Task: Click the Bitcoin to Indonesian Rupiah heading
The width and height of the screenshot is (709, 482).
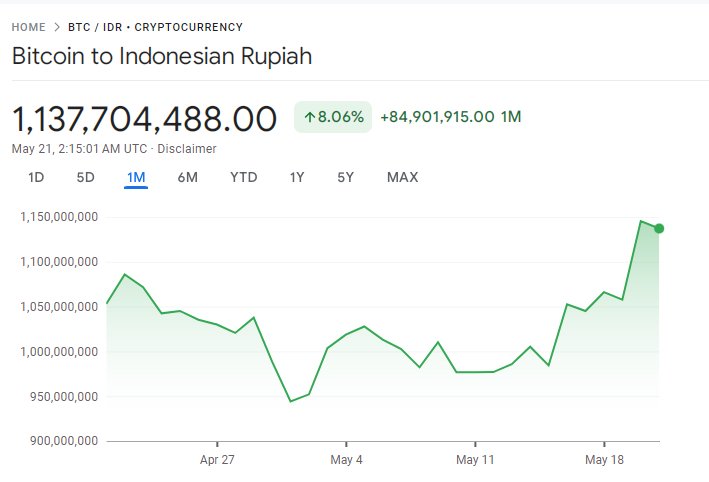Action: (162, 56)
